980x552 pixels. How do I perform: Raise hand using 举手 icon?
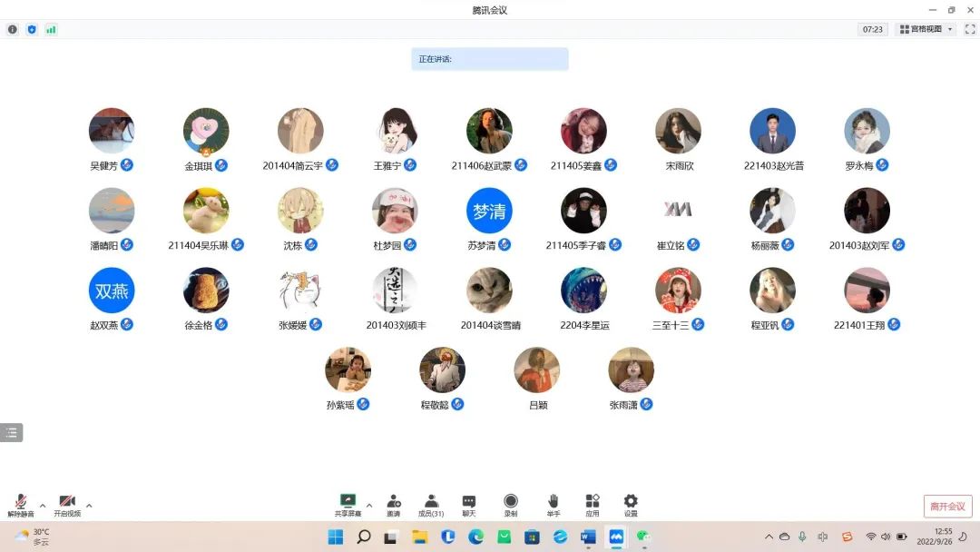click(x=554, y=505)
